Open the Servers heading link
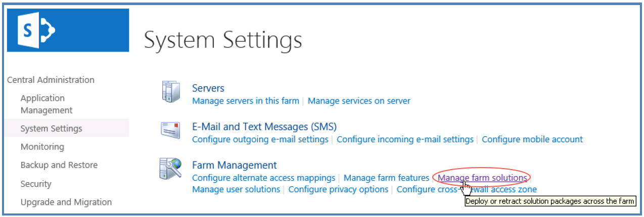644x217 pixels. point(208,88)
